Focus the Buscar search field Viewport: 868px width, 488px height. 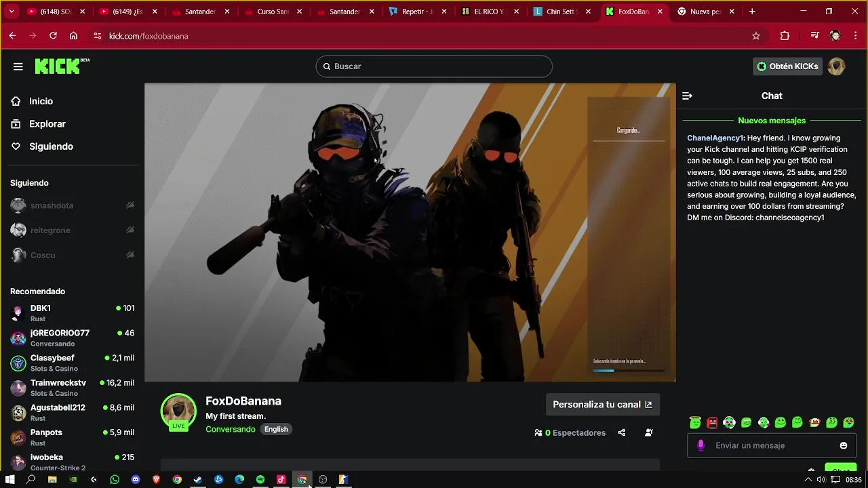point(434,66)
